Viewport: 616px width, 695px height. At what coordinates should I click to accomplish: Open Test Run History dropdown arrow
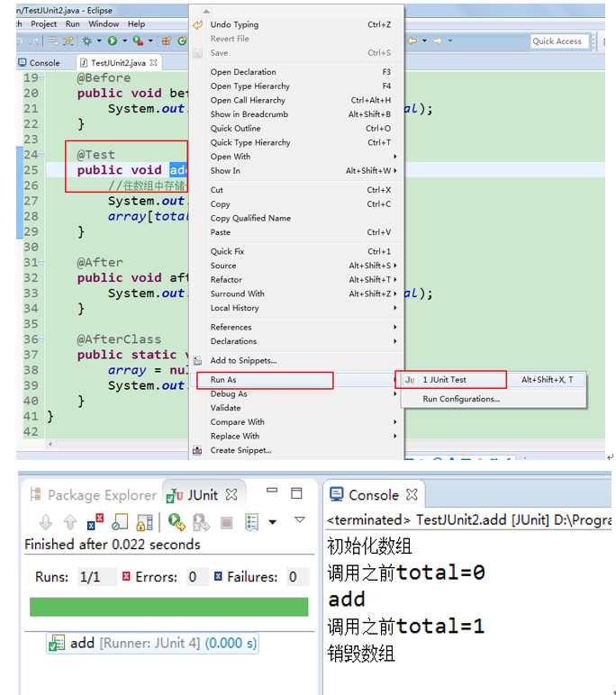[x=273, y=522]
